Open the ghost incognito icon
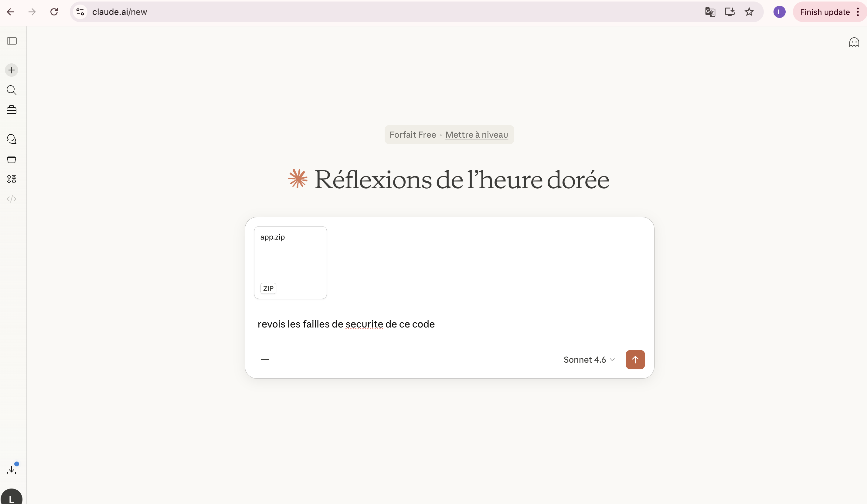 pyautogui.click(x=854, y=42)
